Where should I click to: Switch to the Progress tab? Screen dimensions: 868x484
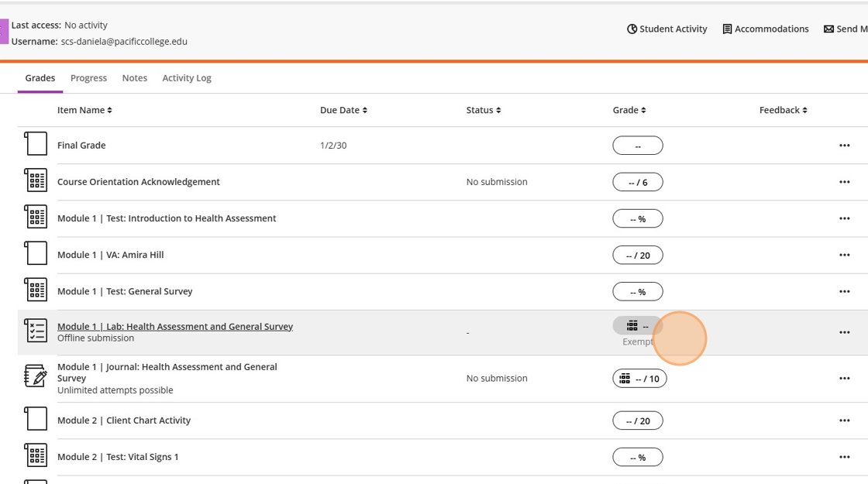[88, 78]
